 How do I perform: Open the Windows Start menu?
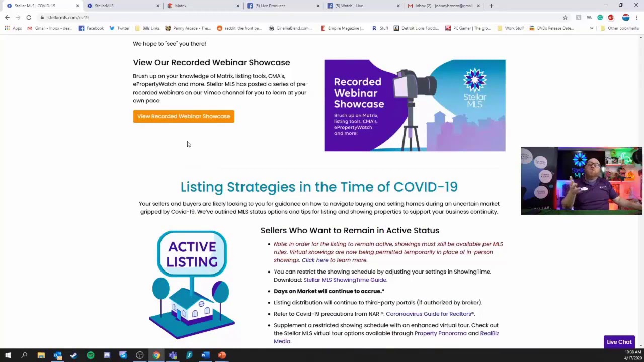(x=8, y=355)
